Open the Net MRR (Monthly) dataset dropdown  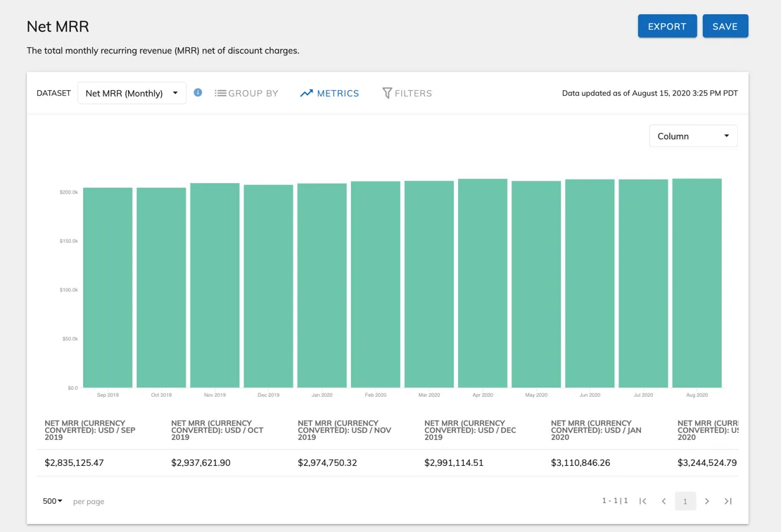[132, 93]
